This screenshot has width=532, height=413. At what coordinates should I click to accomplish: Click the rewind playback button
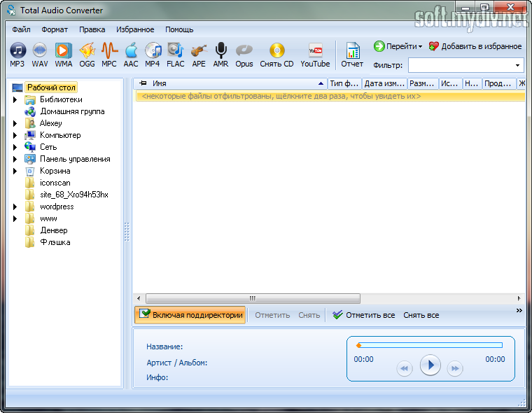click(x=405, y=368)
